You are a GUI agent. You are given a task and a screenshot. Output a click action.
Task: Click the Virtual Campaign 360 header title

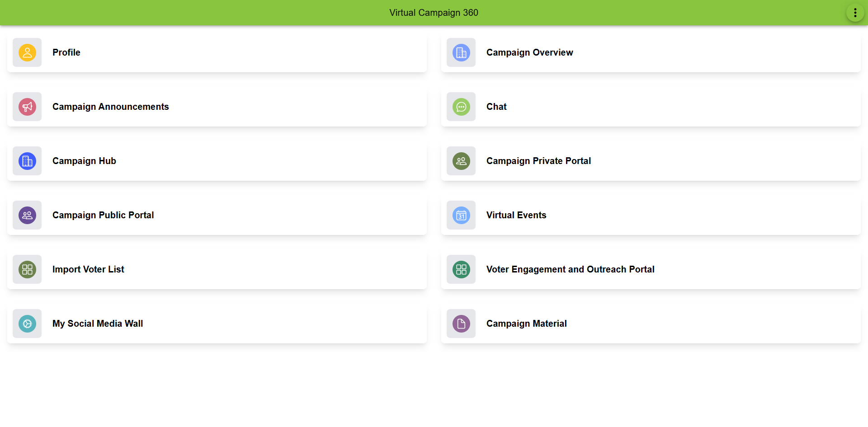point(434,13)
